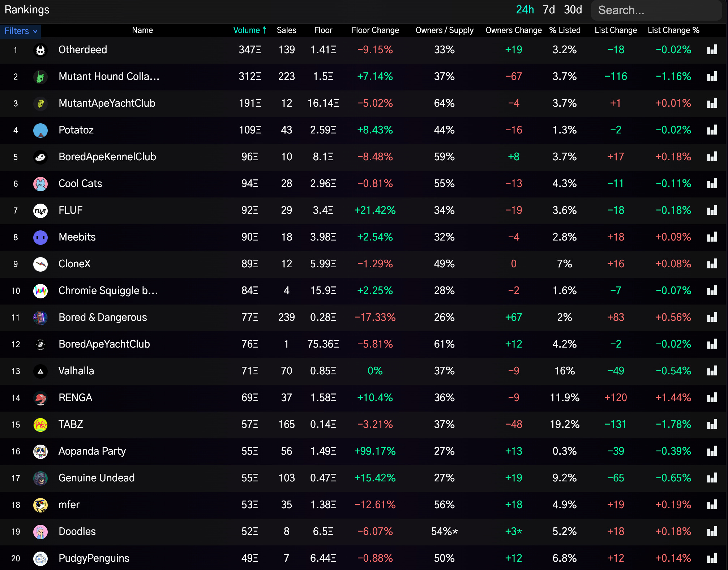Sort by the List Change column
The height and width of the screenshot is (570, 728).
[616, 30]
